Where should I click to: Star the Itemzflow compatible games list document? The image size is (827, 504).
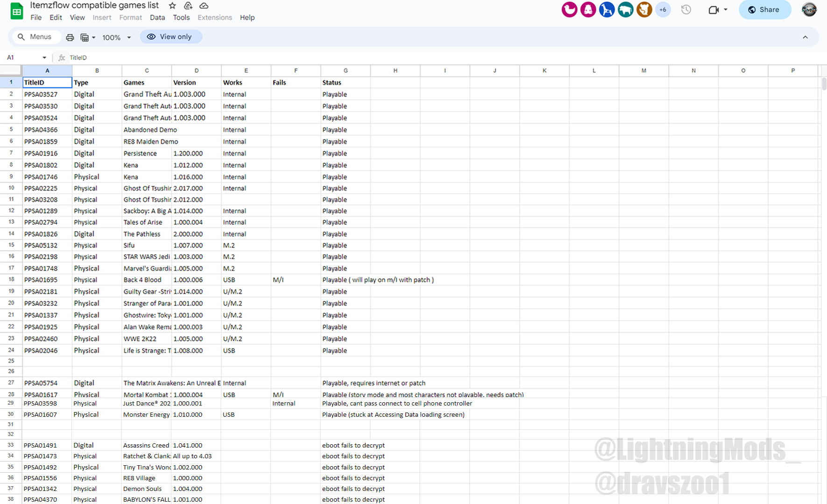[172, 6]
